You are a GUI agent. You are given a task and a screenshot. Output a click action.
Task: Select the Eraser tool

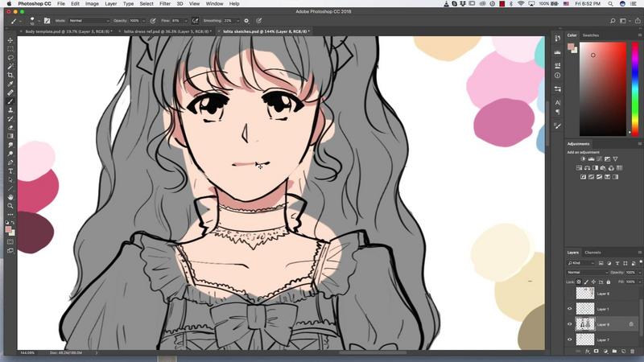pos(10,127)
